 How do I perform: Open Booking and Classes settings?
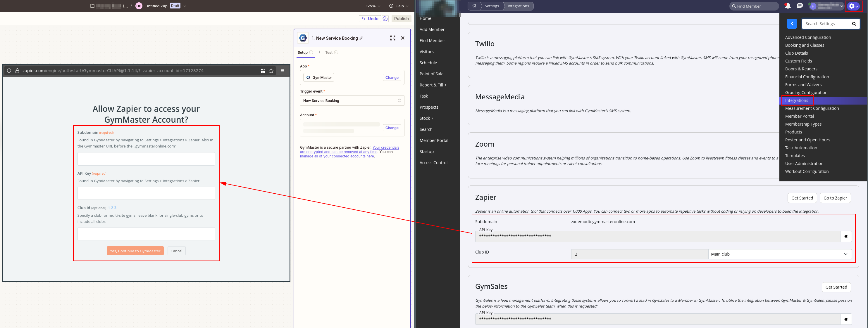coord(804,45)
